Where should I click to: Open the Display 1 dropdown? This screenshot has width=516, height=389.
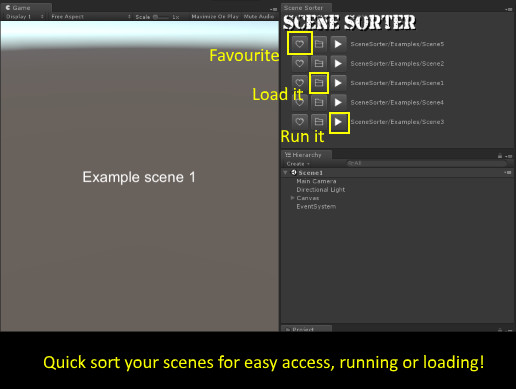tap(25, 16)
